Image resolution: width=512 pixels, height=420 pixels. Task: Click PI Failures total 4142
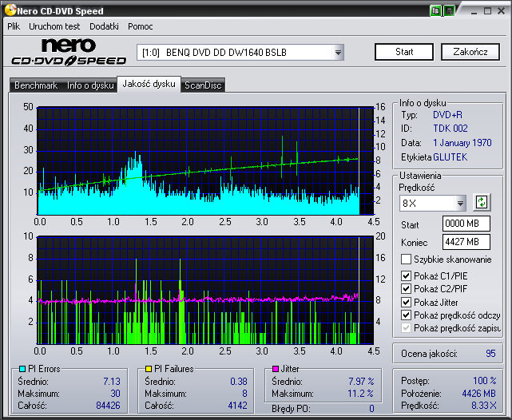click(237, 406)
